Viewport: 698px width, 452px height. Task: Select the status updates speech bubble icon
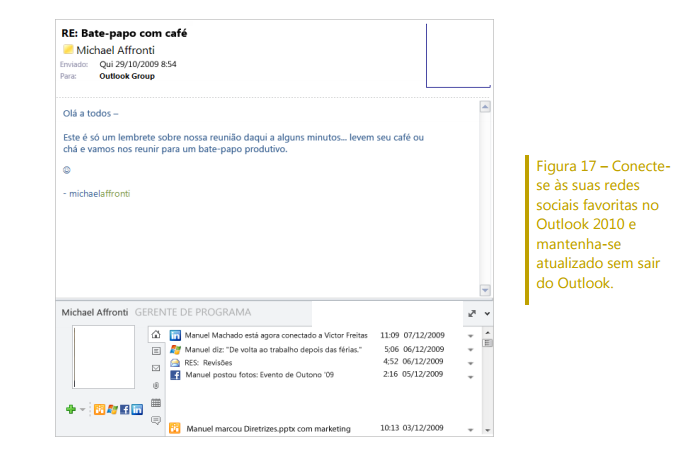pyautogui.click(x=156, y=420)
